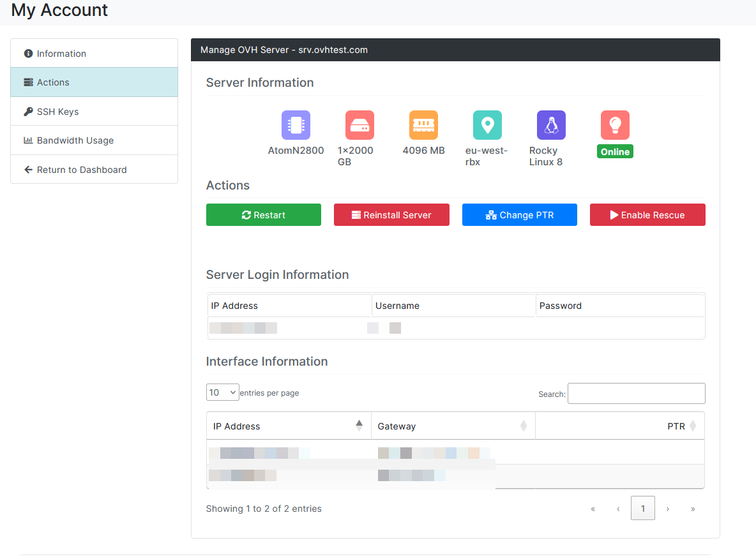Open Bandwidth Usage in the sidebar
Viewport: 756px width, 559px height.
(x=94, y=140)
